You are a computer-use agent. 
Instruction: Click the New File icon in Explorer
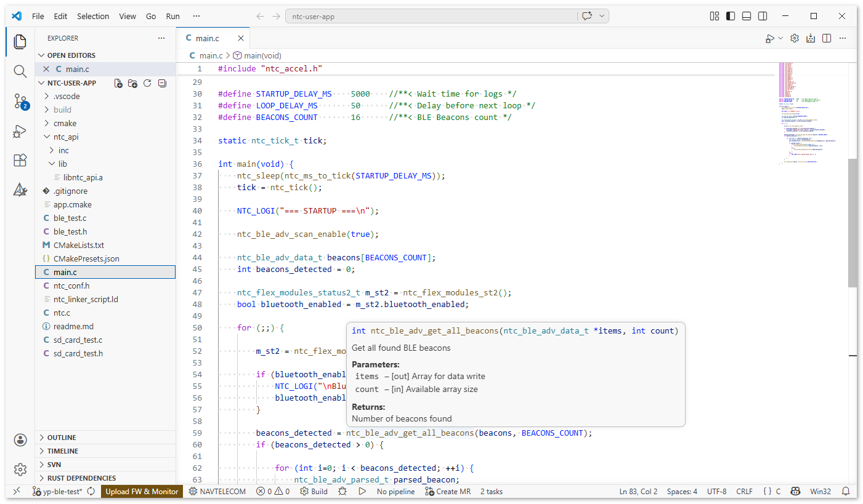pyautogui.click(x=118, y=83)
